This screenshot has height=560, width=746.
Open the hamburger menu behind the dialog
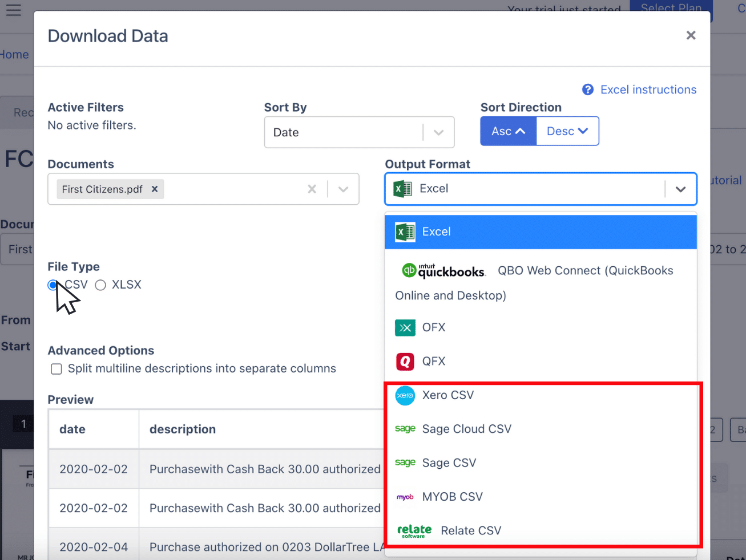(13, 10)
